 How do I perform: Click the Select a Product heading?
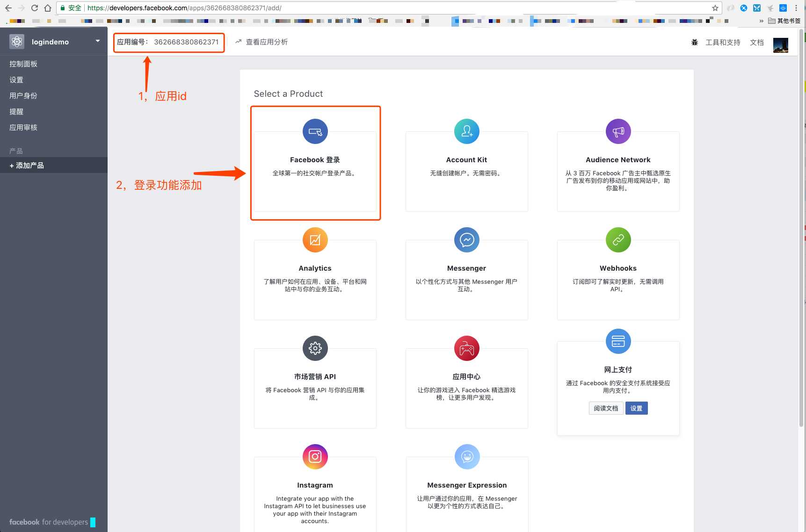point(288,93)
